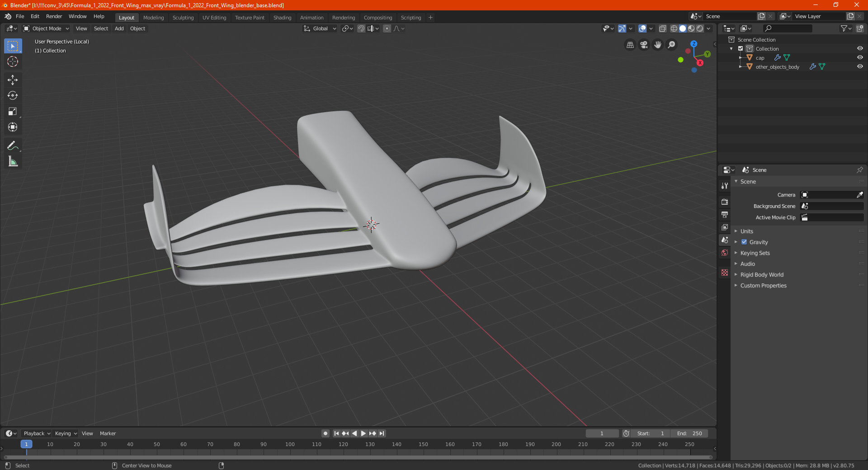Click the Blender logo menu icon
The image size is (868, 470).
click(x=8, y=16)
